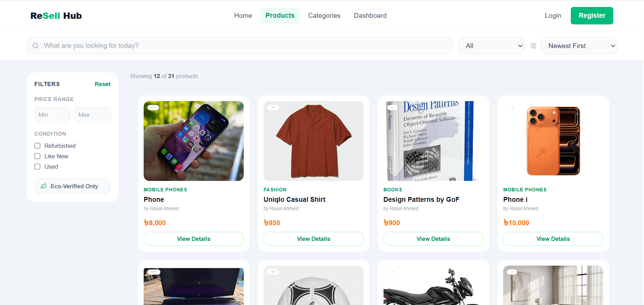Click the leaf icon in Eco-Verified button
The width and height of the screenshot is (644, 305).
[x=44, y=186]
